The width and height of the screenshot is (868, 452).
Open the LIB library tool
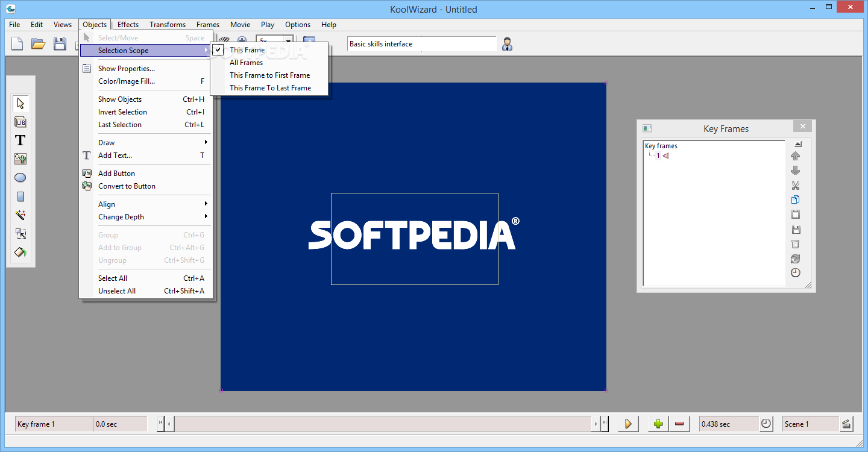[20, 122]
